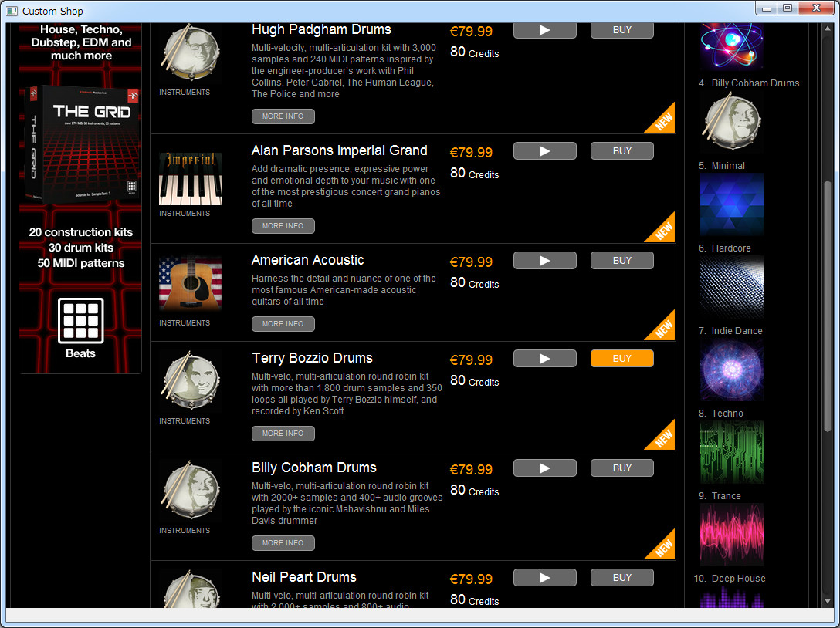This screenshot has width=840, height=628.
Task: Open MORE INFO for Alan Parsons Imperial Grand
Action: click(x=283, y=226)
